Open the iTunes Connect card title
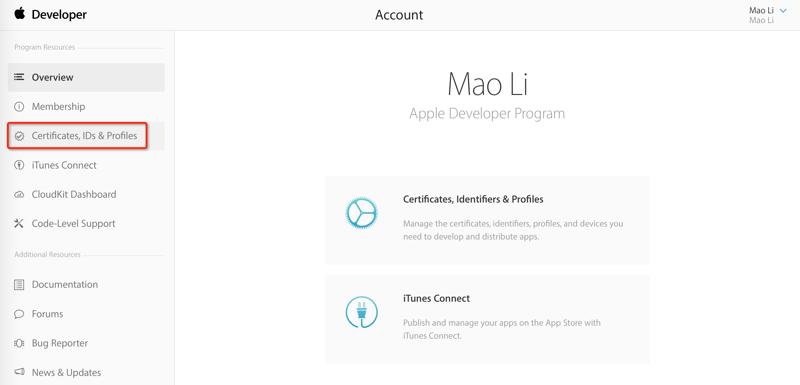The width and height of the screenshot is (800, 385). [x=436, y=298]
